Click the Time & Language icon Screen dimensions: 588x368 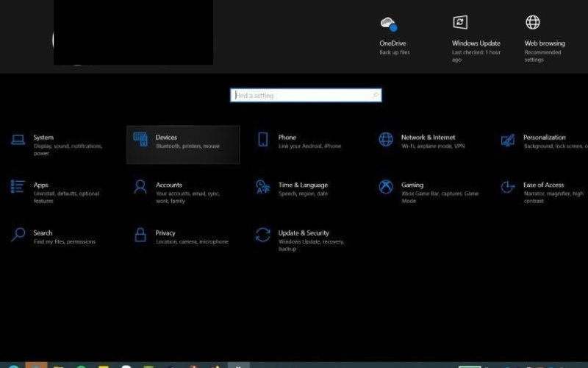[x=262, y=187]
